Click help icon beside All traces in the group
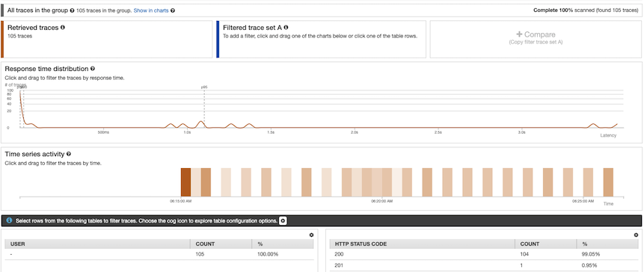Viewport: 644px width, 272px height. click(x=73, y=10)
